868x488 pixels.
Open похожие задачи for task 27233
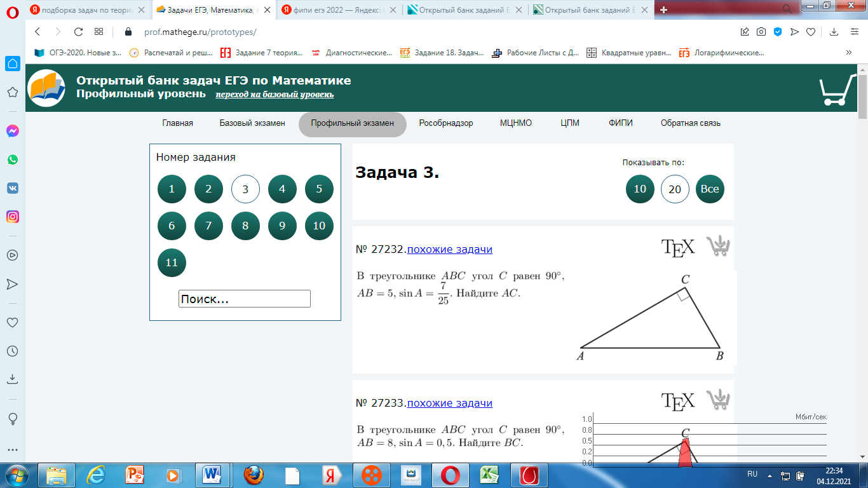coord(449,403)
